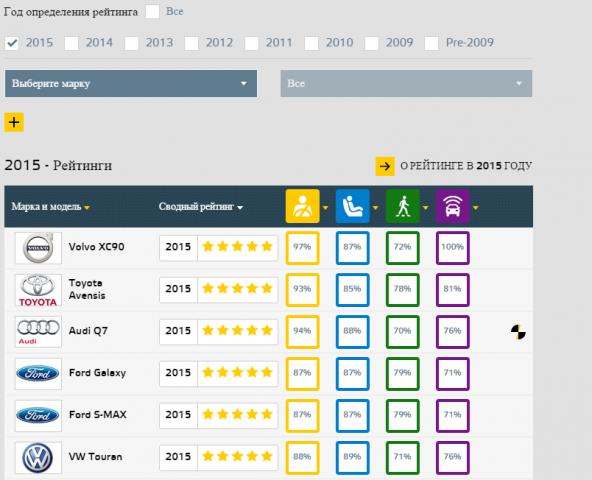This screenshot has width=592, height=480.
Task: Open the Volvo XC90 model link
Action: (96, 247)
